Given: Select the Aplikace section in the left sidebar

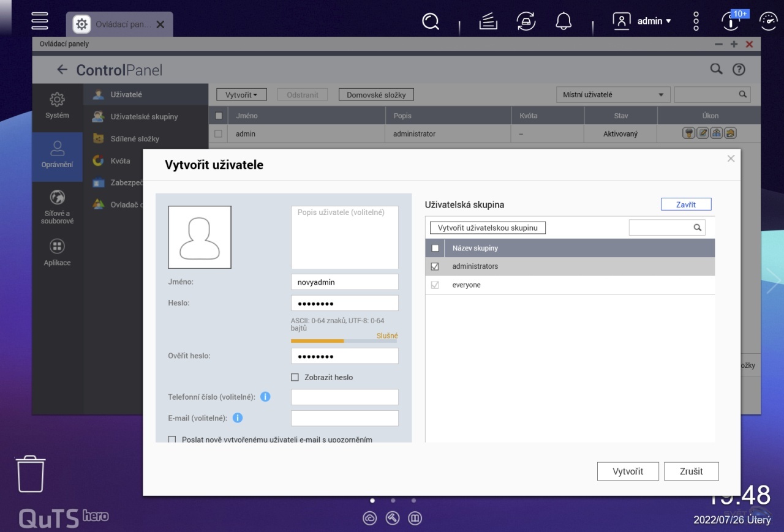Looking at the screenshot, I should [56, 253].
